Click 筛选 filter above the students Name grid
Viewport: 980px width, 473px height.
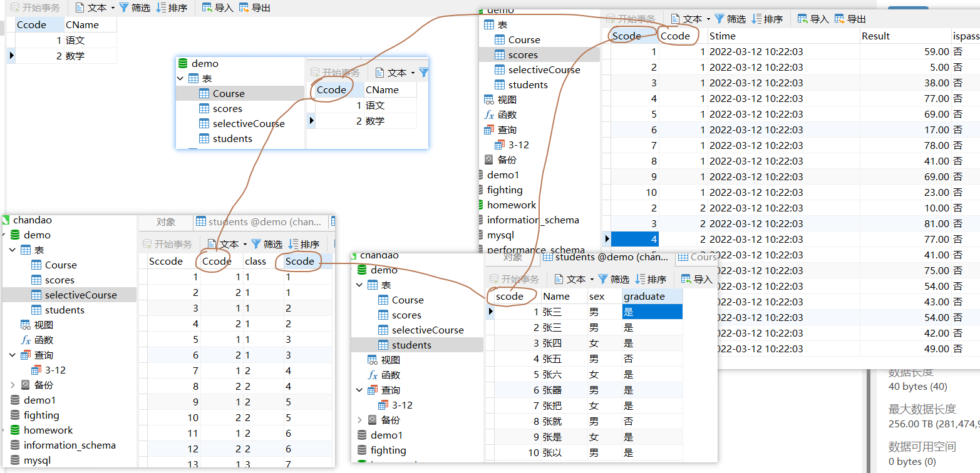click(x=614, y=280)
